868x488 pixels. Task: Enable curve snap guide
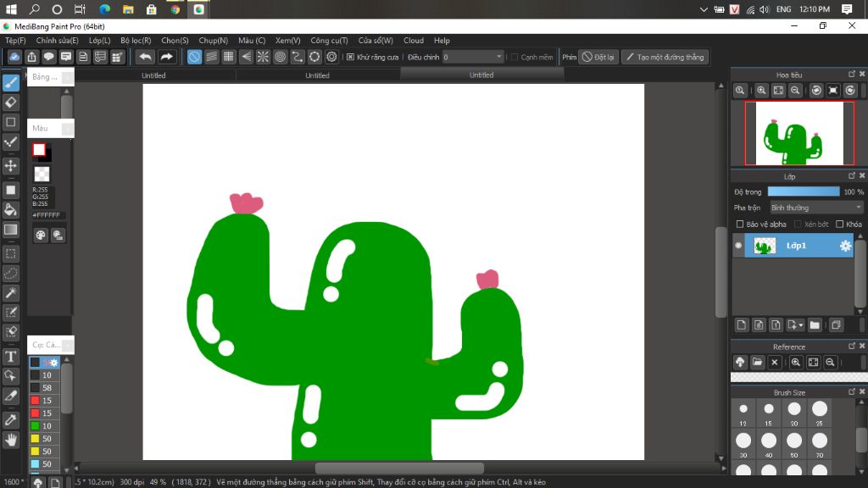298,57
